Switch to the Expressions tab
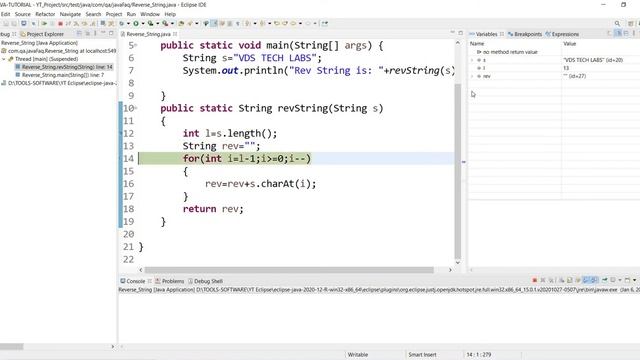 pos(562,34)
